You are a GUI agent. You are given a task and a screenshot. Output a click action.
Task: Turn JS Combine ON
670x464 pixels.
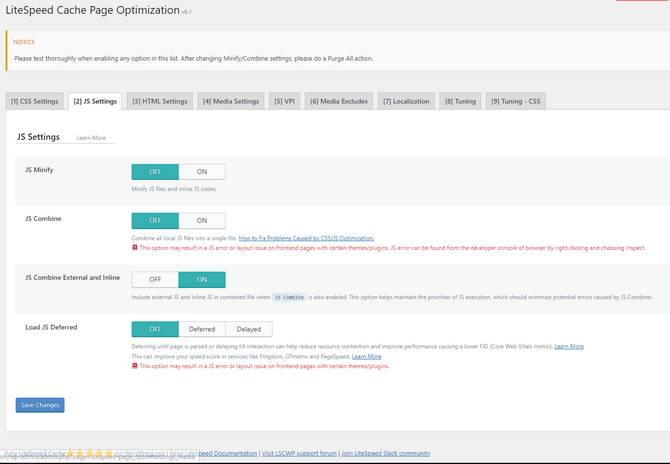point(202,220)
